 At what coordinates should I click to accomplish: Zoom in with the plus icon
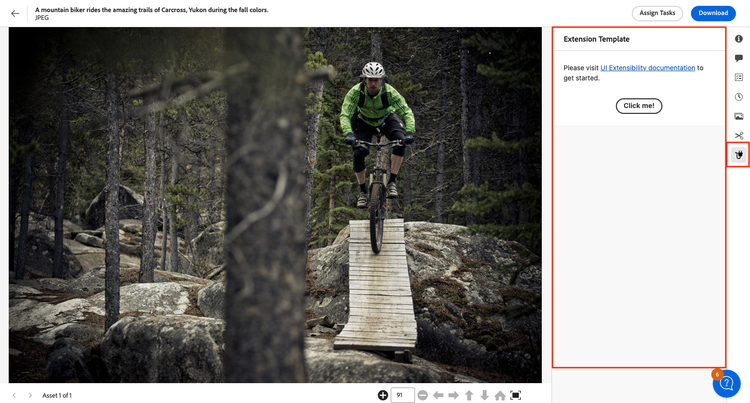383,395
